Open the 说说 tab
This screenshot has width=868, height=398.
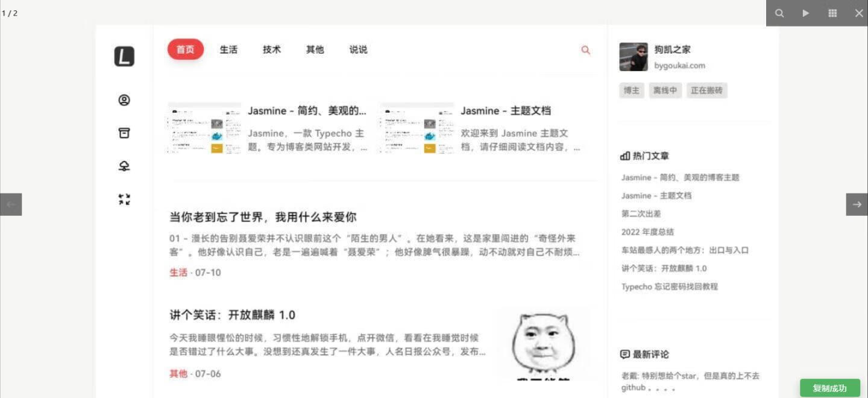pos(358,49)
